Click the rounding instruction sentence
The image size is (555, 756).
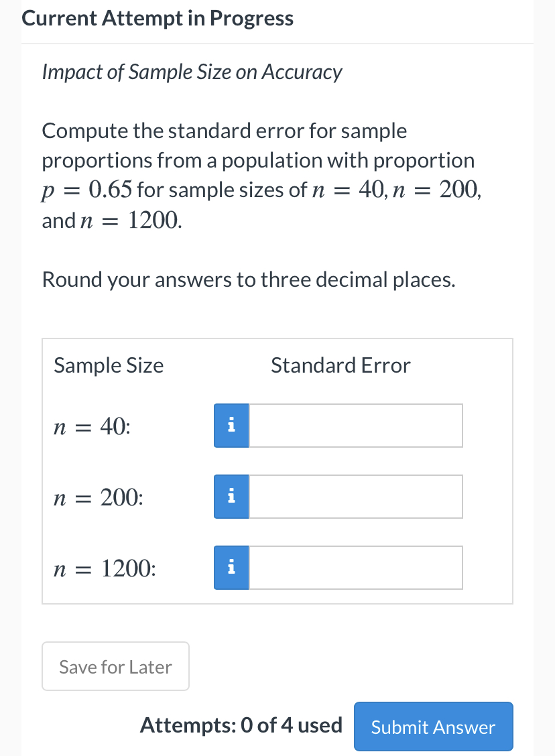(x=249, y=279)
